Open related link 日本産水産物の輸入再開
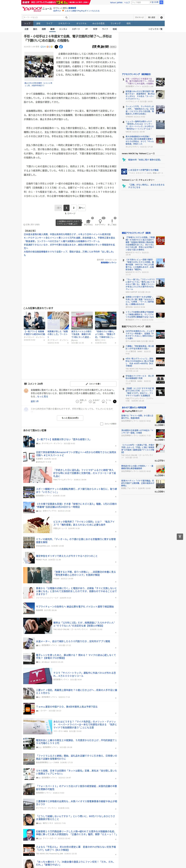The image size is (186, 868). pos(67,234)
